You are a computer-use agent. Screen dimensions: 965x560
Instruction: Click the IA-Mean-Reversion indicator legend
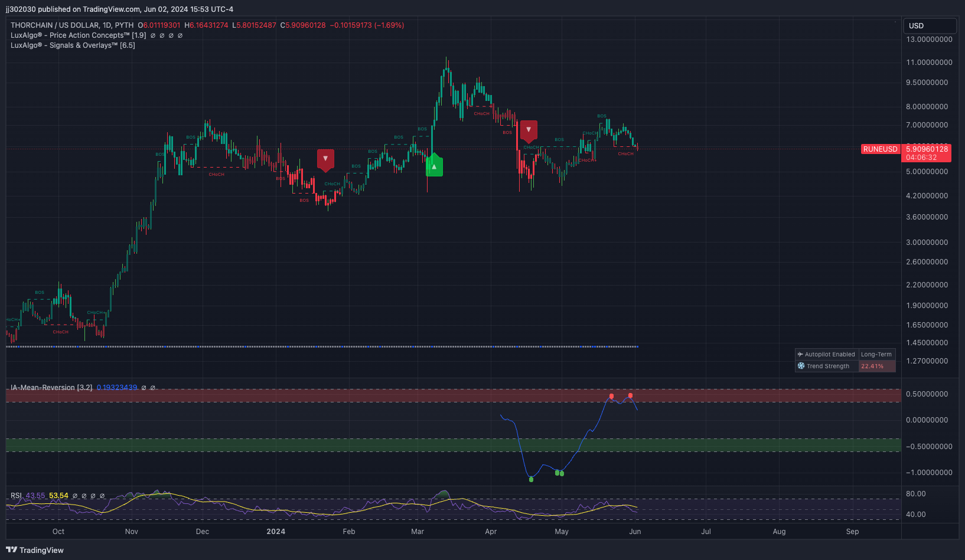coord(51,388)
